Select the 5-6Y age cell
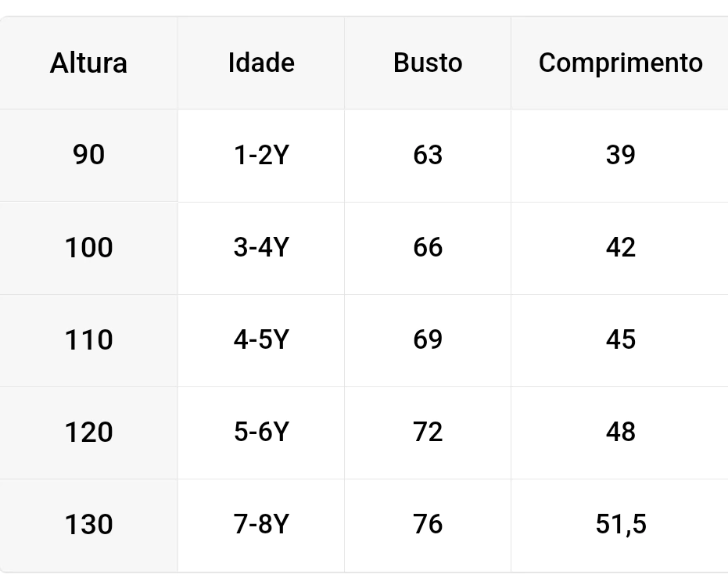This screenshot has height=585, width=728. (261, 432)
